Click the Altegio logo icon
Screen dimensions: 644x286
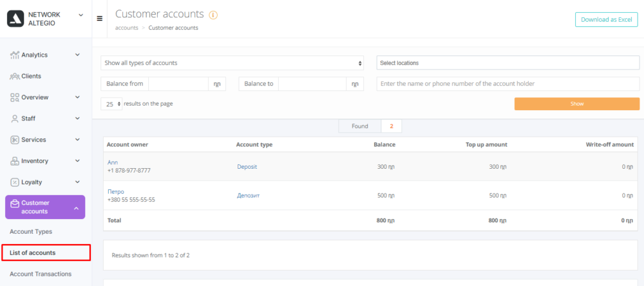point(15,18)
